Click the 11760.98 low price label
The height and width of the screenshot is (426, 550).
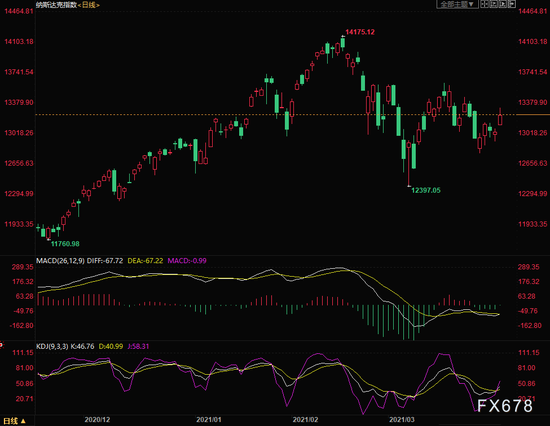coord(65,244)
